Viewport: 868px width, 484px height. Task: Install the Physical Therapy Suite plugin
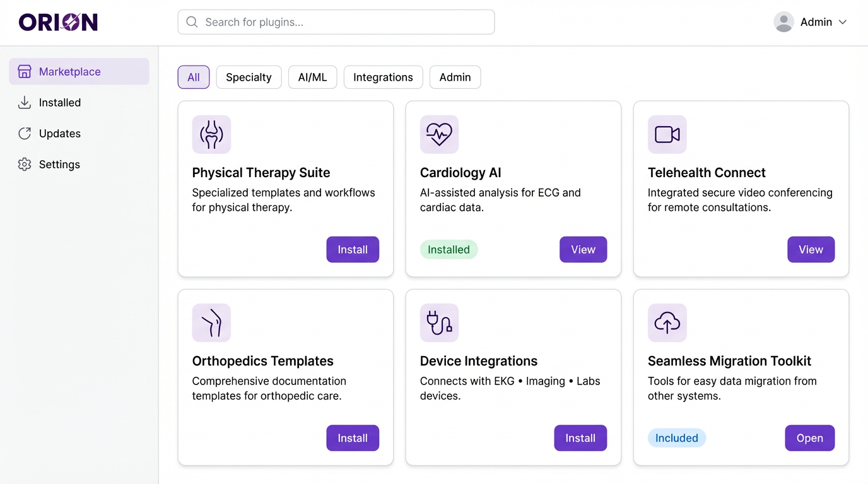pos(353,250)
